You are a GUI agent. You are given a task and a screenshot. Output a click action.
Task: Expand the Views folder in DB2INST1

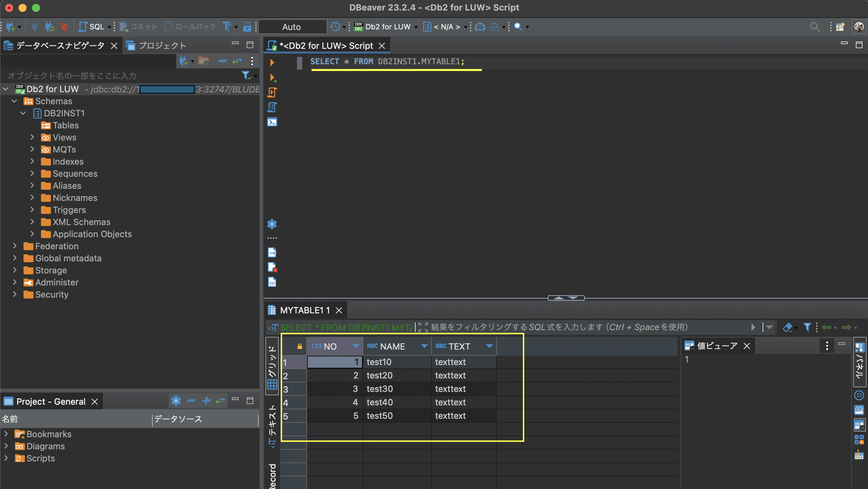point(32,137)
